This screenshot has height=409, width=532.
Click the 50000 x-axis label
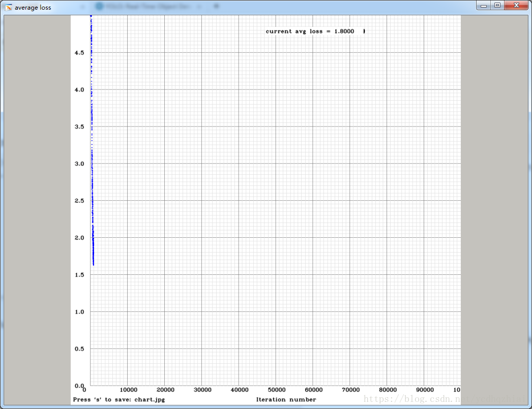click(277, 390)
